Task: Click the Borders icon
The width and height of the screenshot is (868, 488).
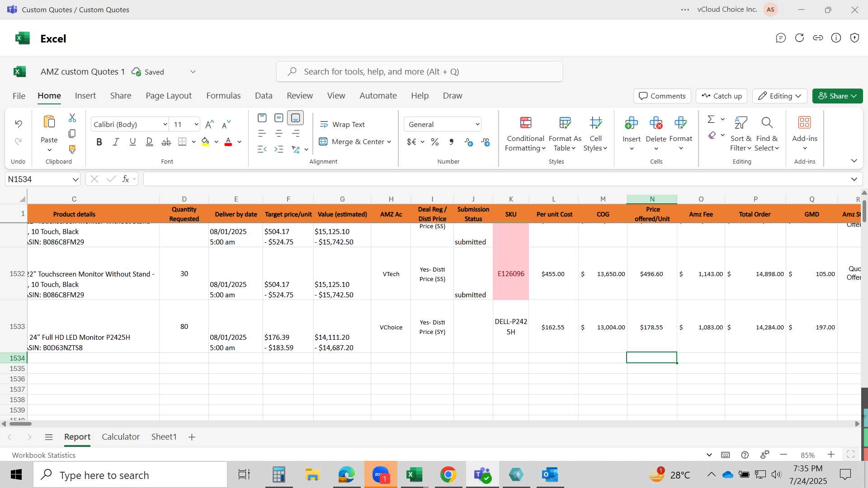Action: [182, 142]
